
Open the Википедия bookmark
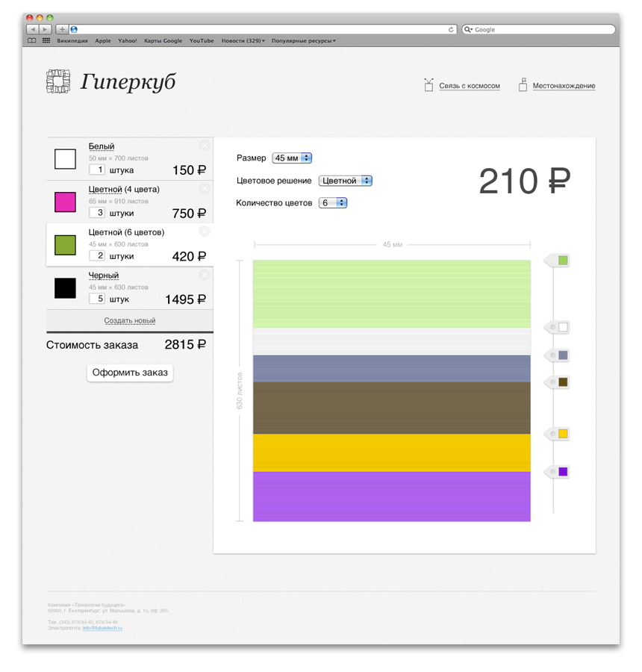pyautogui.click(x=72, y=41)
